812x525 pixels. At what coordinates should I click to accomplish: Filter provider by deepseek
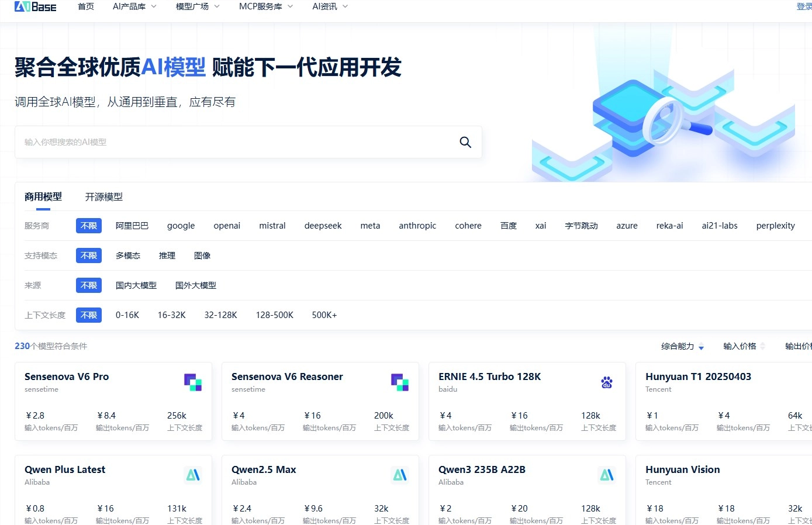323,226
